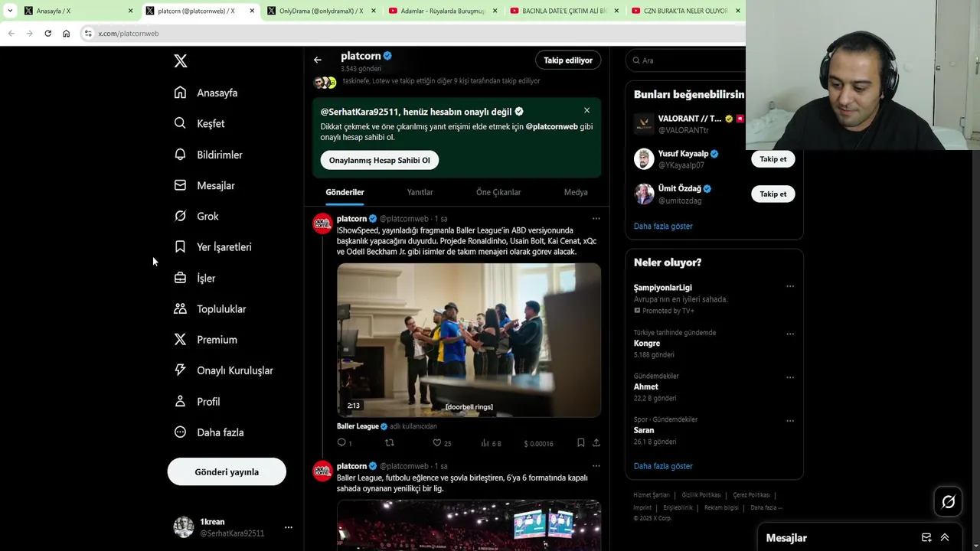Share the IShowSpeed post
The image size is (980, 551).
tap(596, 442)
